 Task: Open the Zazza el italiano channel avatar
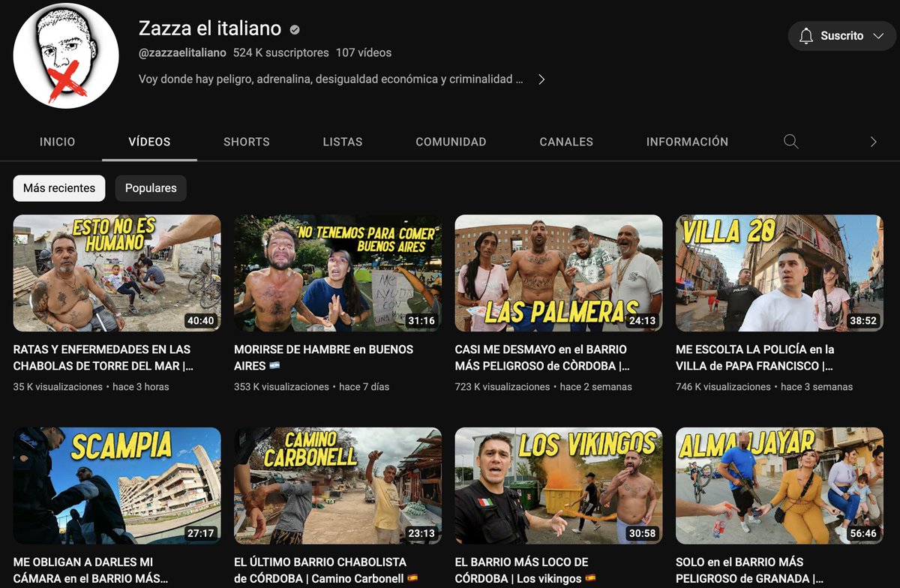point(66,55)
